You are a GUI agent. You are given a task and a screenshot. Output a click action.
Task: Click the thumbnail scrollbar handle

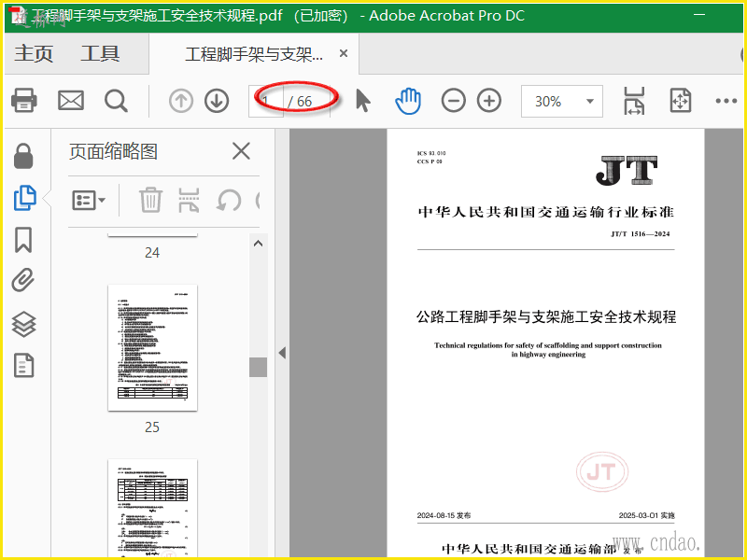pos(259,367)
